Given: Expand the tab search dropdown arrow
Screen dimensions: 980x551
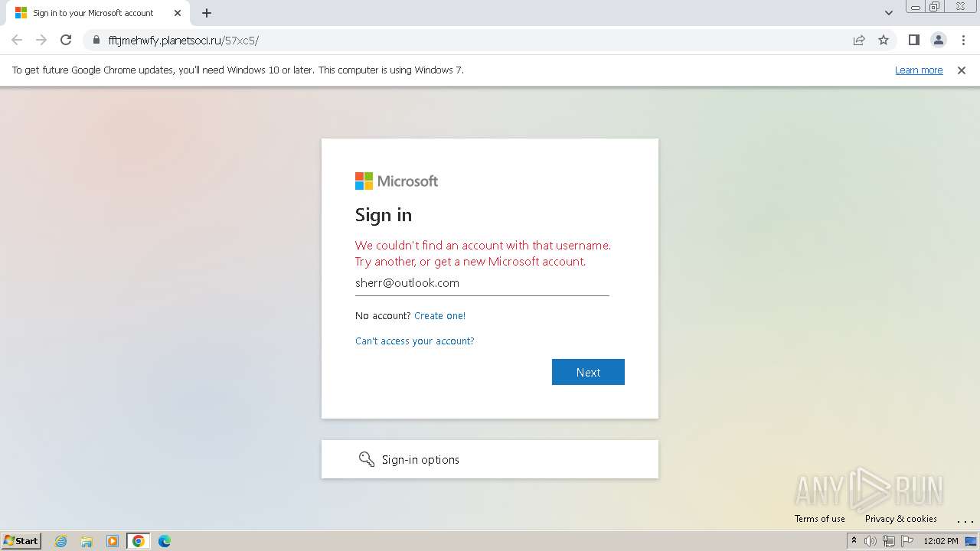Looking at the screenshot, I should click(x=889, y=13).
